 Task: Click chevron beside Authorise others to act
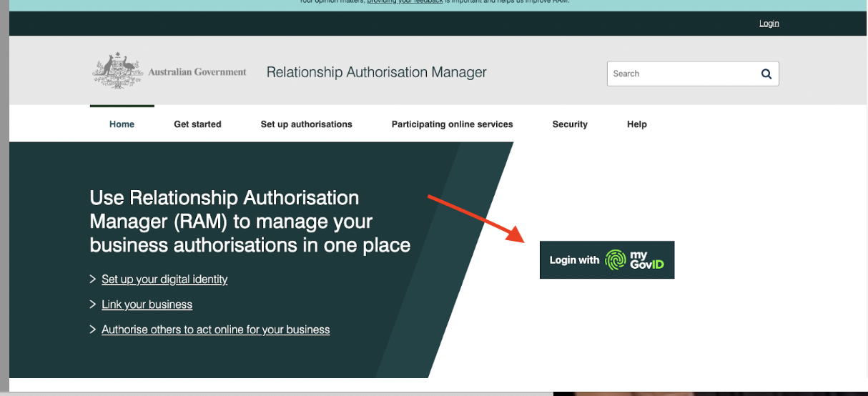93,330
